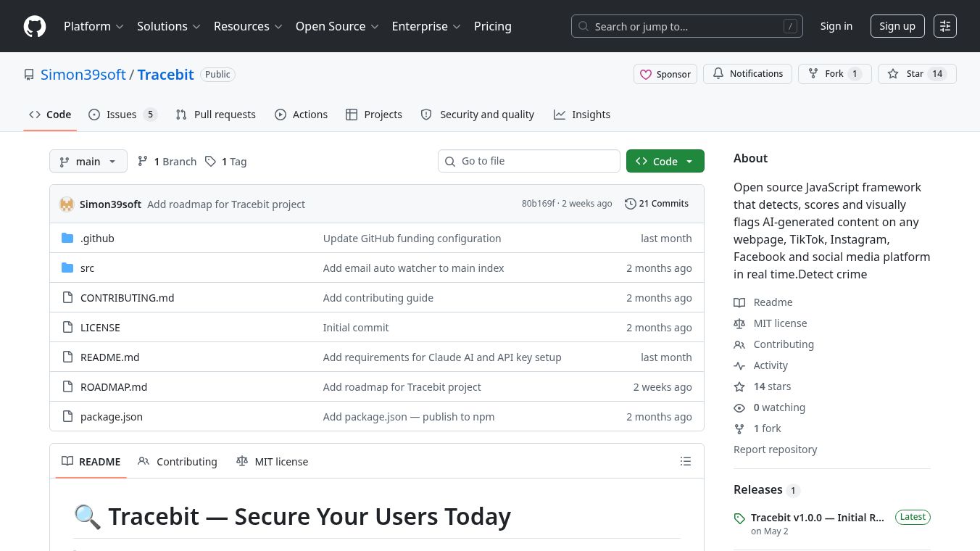This screenshot has height=551, width=980.
Task: Switch to the Pull requests tab
Action: 216,115
